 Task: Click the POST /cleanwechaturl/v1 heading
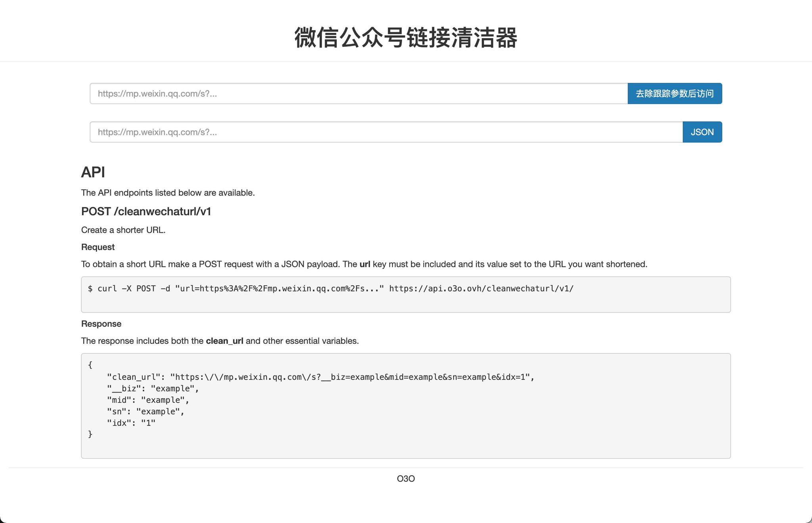pyautogui.click(x=146, y=211)
